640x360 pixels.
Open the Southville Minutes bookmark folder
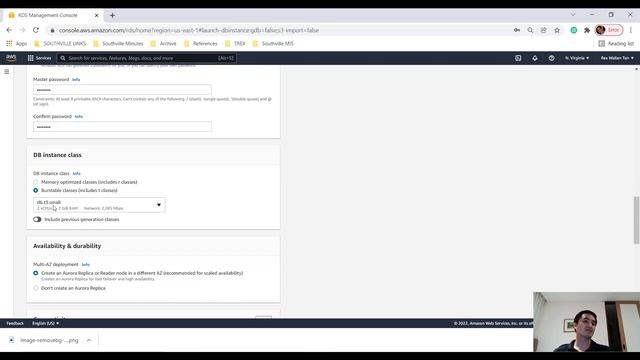click(x=118, y=43)
